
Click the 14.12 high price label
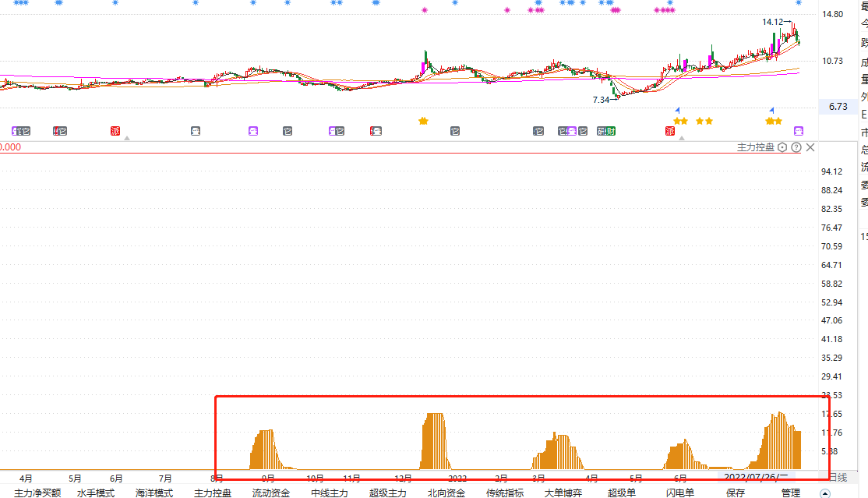[x=773, y=22]
